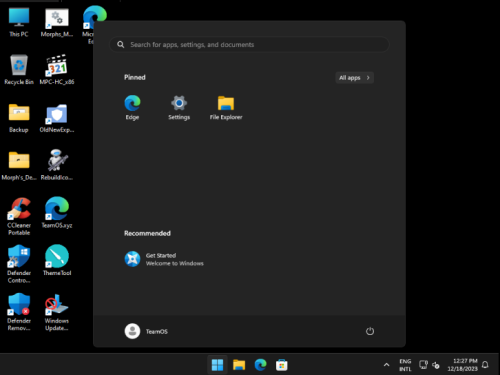The height and width of the screenshot is (375, 500).
Task: Open the pinned Settings app
Action: (179, 107)
